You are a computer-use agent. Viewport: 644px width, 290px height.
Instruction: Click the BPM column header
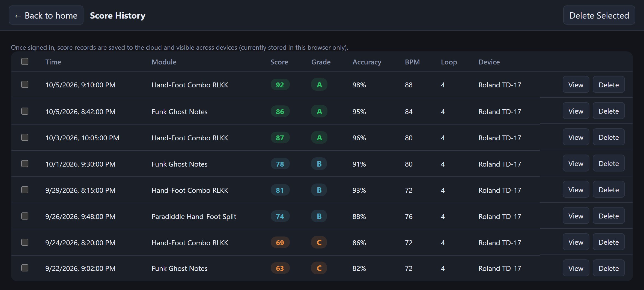click(412, 62)
